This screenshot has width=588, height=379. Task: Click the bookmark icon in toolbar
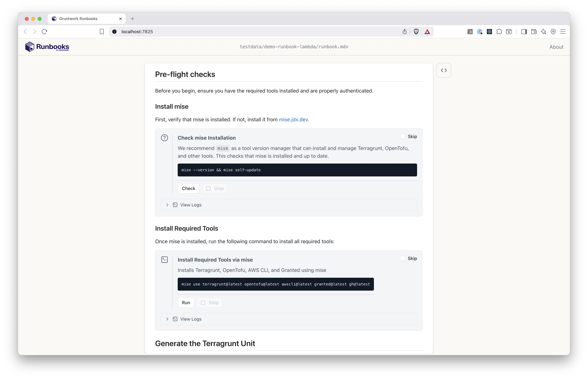(x=101, y=31)
